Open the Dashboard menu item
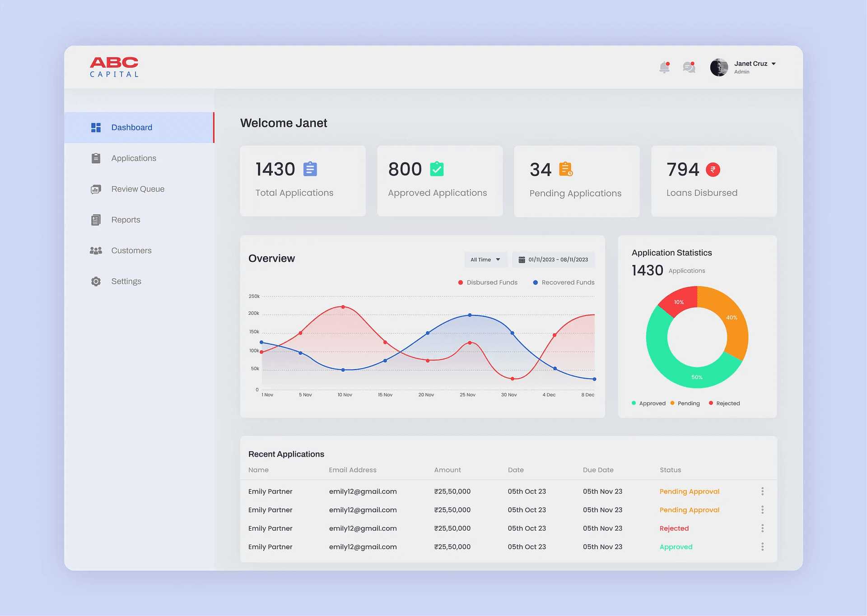Viewport: 867px width, 616px height. click(x=139, y=128)
